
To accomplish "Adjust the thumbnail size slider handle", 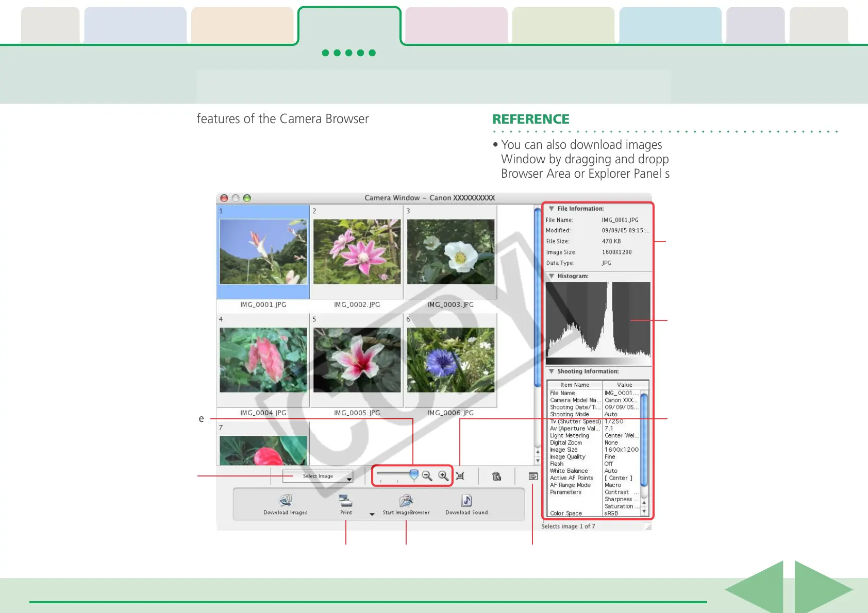I will [x=414, y=475].
